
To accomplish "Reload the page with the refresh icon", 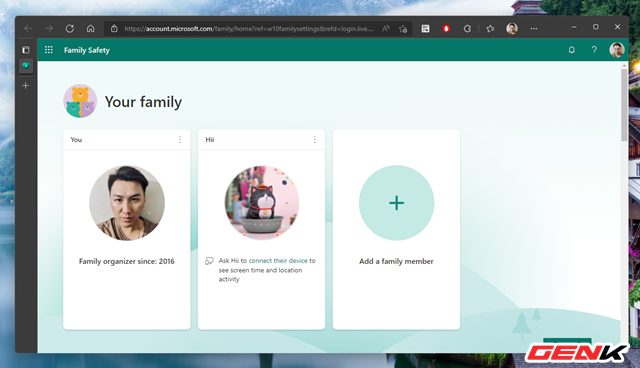I will click(70, 29).
